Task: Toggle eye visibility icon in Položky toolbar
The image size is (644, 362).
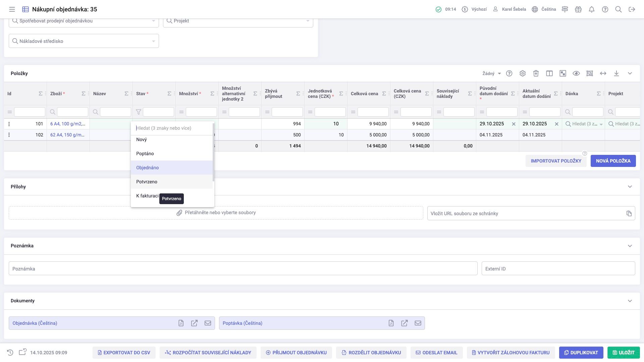Action: [x=576, y=73]
